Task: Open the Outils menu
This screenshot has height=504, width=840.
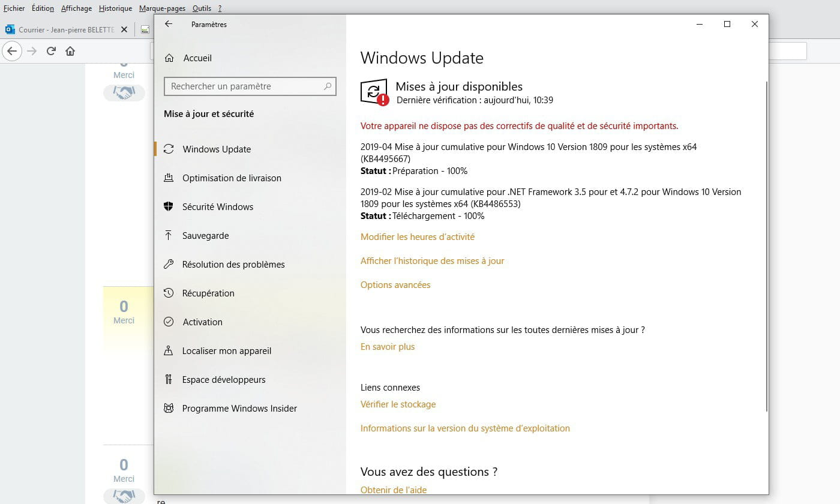Action: (x=202, y=8)
